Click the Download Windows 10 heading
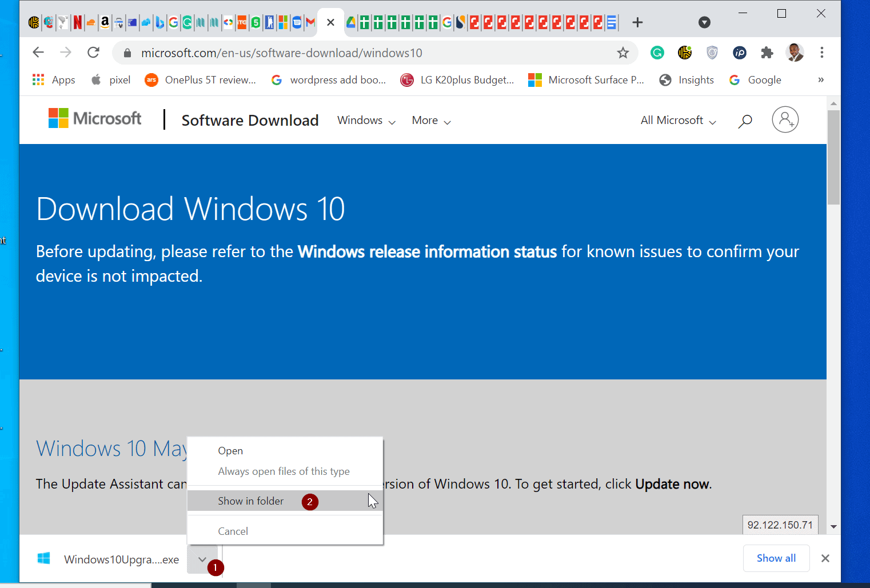Viewport: 870px width, 588px height. 190,209
